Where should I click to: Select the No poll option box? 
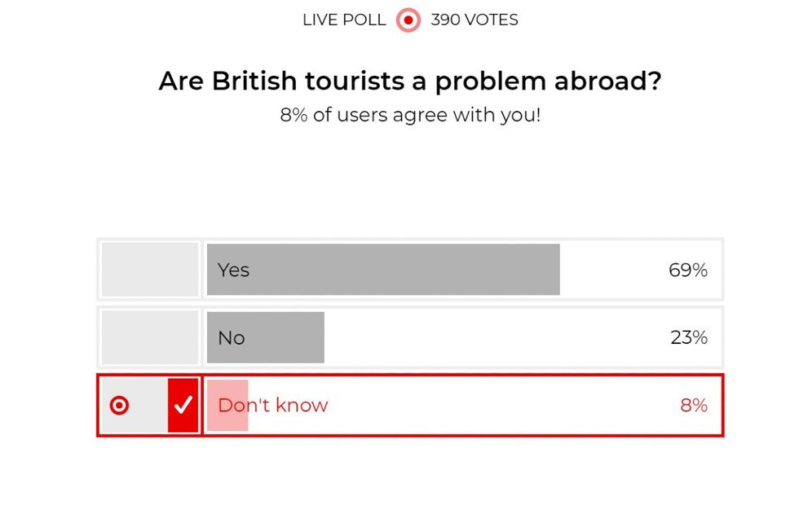(150, 337)
